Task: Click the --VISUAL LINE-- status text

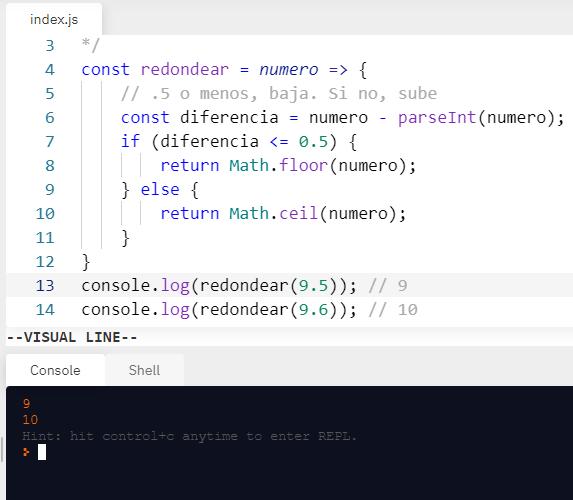Action: 72,337
